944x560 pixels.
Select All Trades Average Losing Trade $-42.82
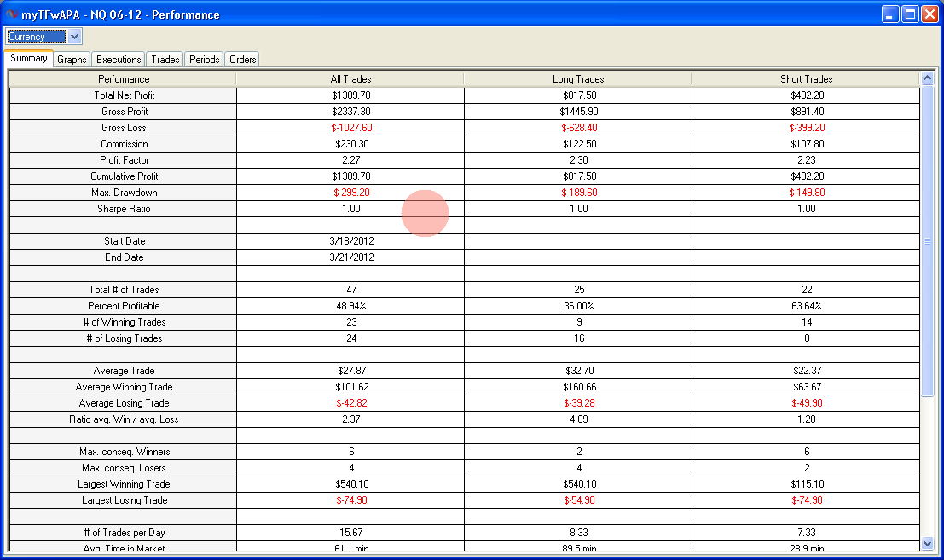[351, 404]
